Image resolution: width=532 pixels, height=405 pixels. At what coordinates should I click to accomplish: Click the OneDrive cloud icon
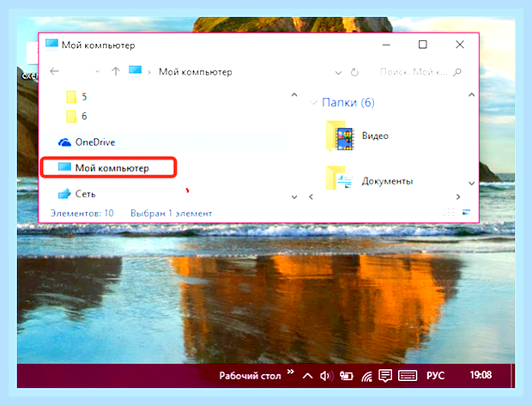click(x=64, y=142)
